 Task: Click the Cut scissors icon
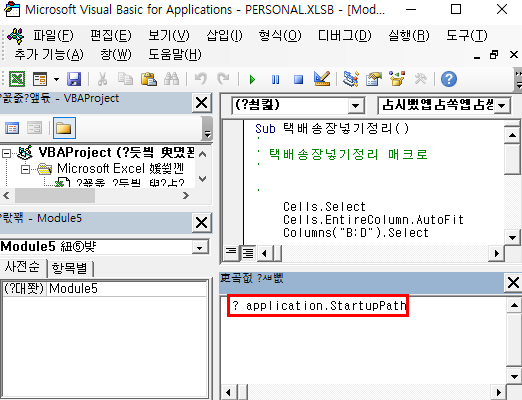102,79
